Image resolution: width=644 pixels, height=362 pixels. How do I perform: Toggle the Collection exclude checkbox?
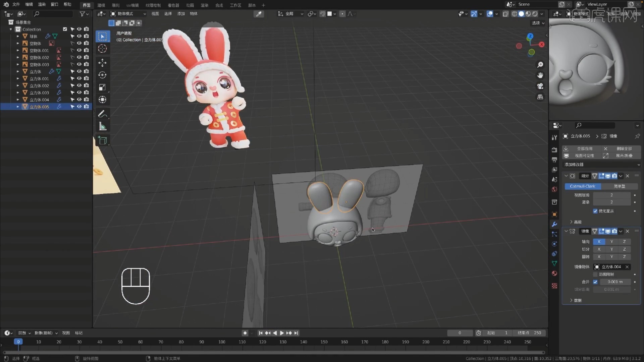[65, 29]
